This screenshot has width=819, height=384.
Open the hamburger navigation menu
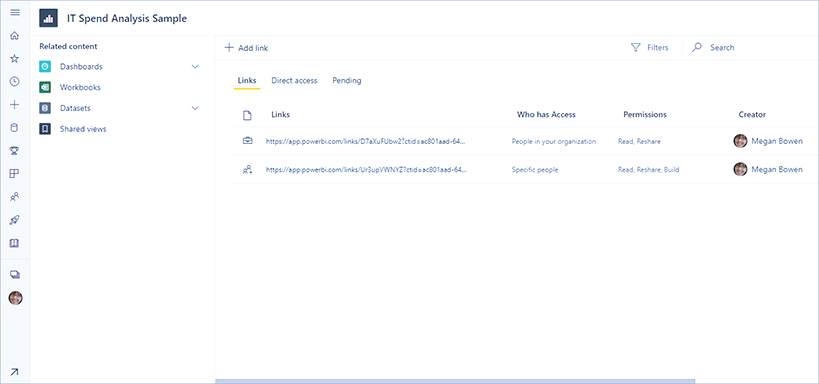15,13
